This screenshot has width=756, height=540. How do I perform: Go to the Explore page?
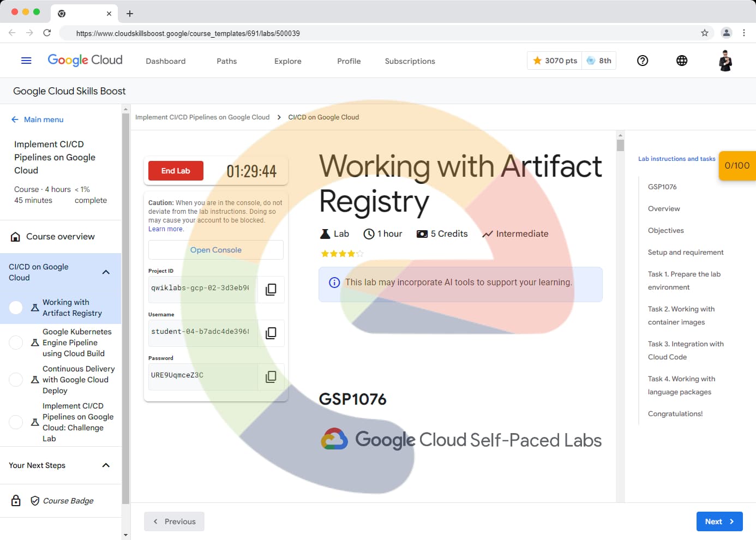coord(287,61)
